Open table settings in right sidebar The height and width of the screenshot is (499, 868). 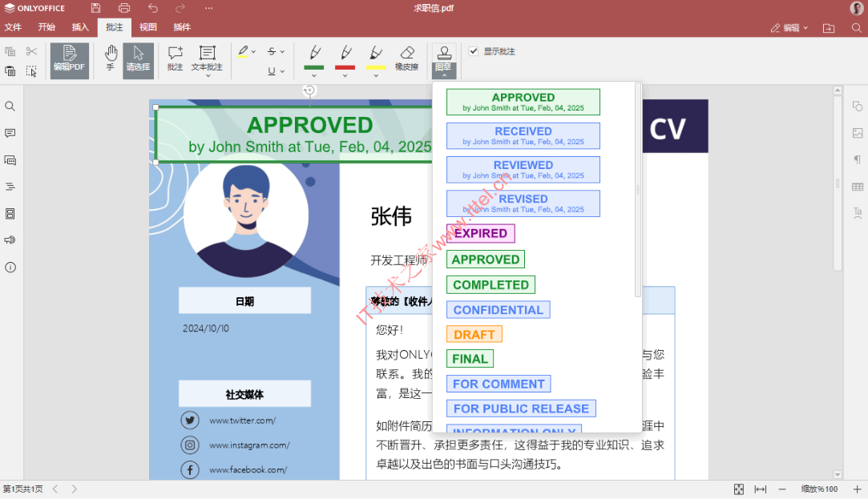tap(858, 187)
